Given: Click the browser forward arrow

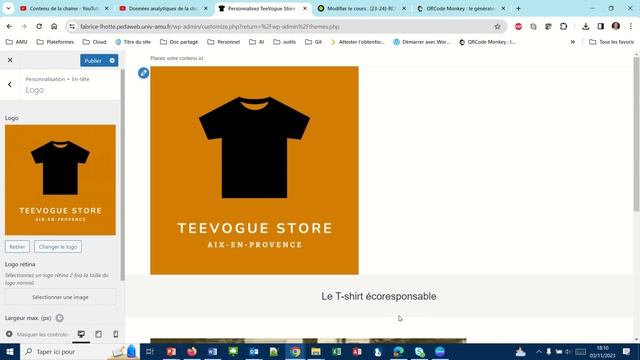Looking at the screenshot, I should [24, 27].
